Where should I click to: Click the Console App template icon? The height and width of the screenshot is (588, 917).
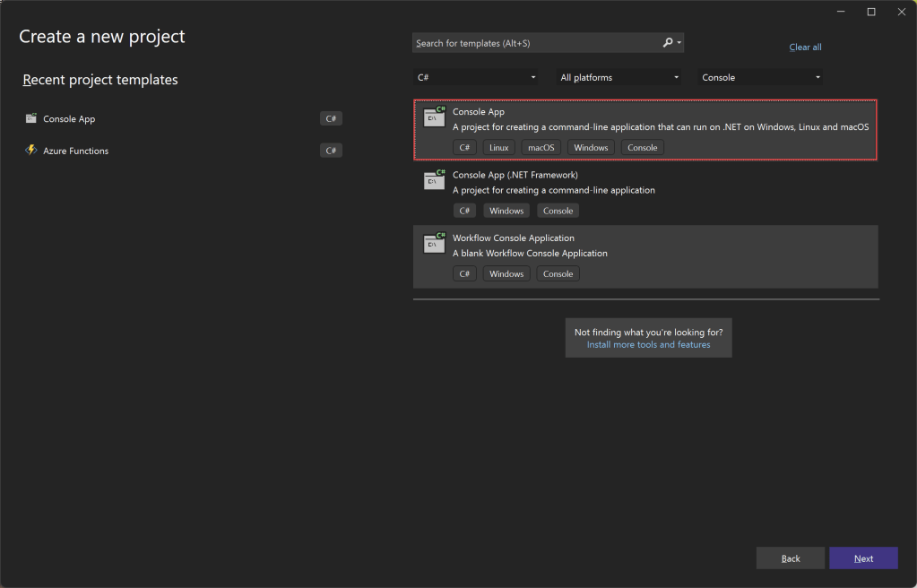point(435,117)
